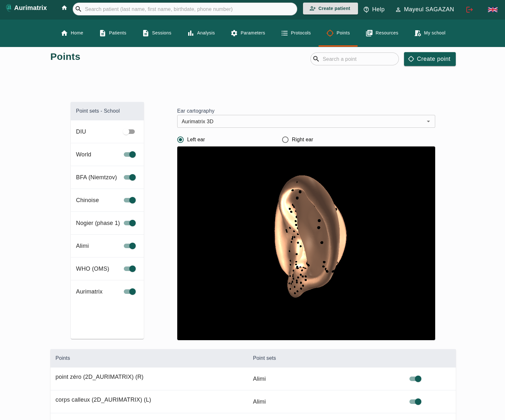Click the red logout icon
Screen dimensions: 505x420
coord(469,10)
